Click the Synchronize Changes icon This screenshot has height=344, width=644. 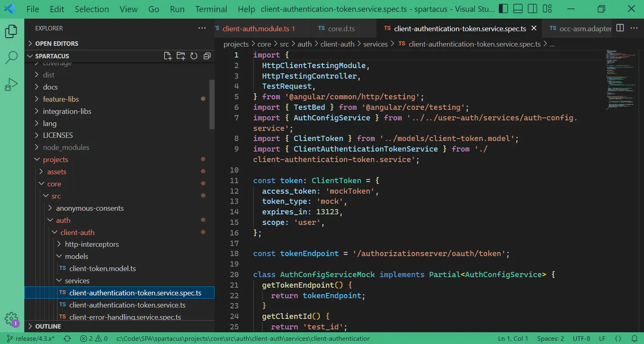[67, 338]
